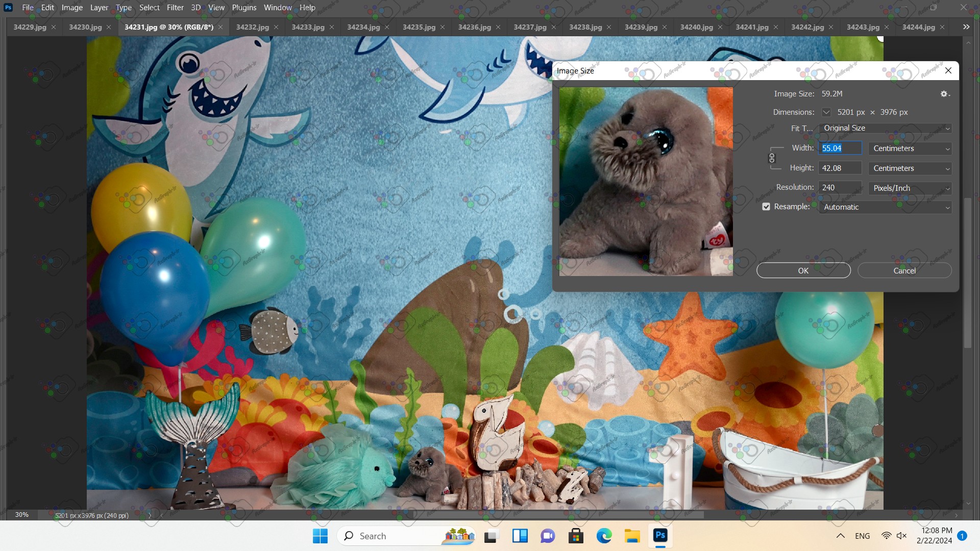Open the Width units Centimeters dropdown

click(910, 148)
